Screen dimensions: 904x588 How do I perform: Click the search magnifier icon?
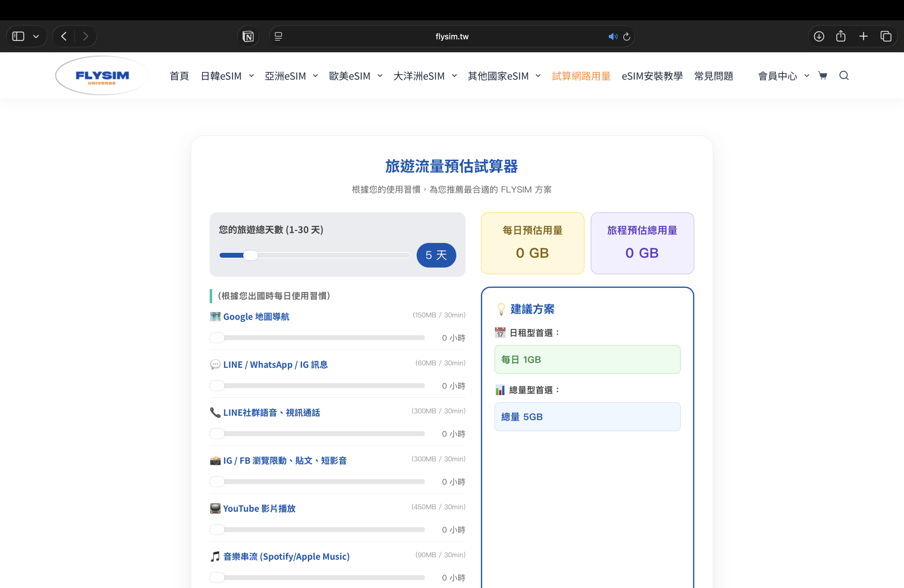coord(844,76)
